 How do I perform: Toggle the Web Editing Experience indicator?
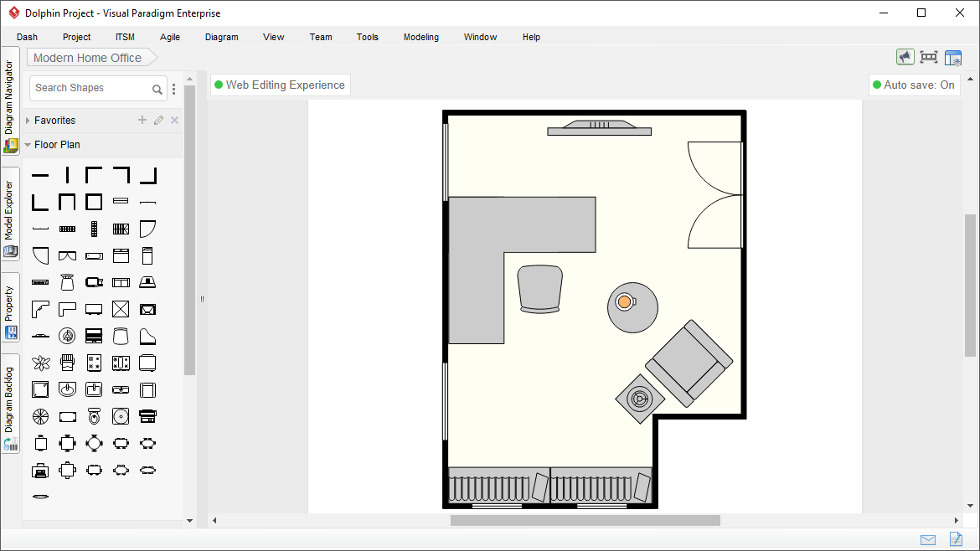[x=280, y=85]
